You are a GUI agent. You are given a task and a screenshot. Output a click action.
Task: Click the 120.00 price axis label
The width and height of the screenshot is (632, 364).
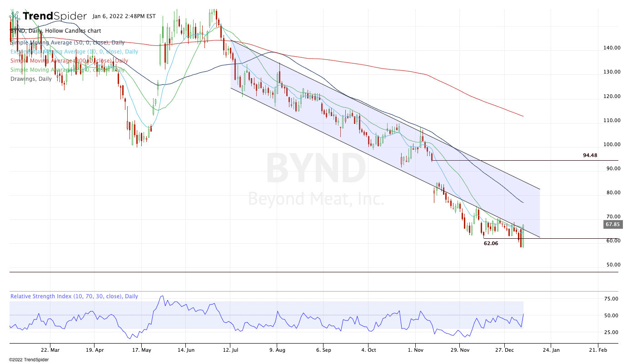(612, 96)
